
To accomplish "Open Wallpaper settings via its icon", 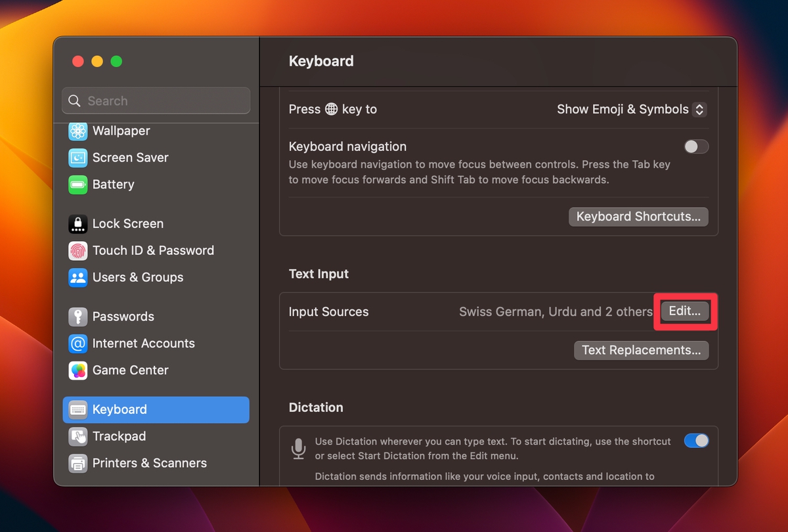I will [77, 131].
